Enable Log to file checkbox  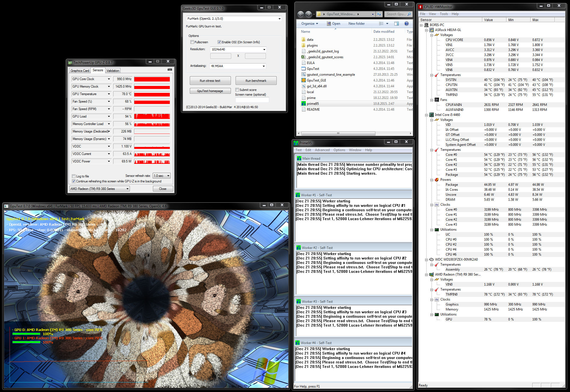click(x=74, y=176)
